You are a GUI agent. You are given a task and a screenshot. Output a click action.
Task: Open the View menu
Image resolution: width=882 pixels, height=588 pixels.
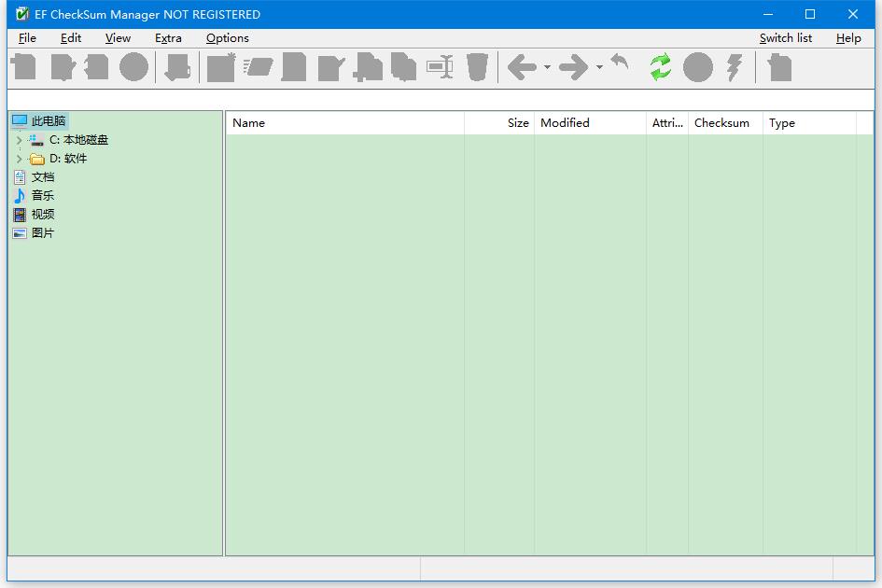118,38
